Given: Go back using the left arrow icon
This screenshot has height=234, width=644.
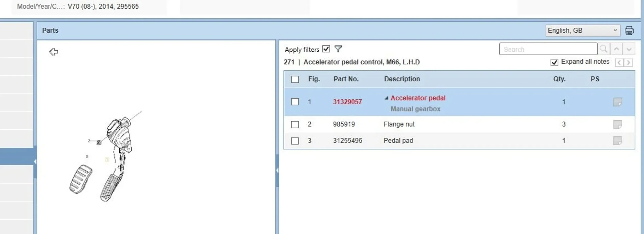Looking at the screenshot, I should 54,52.
